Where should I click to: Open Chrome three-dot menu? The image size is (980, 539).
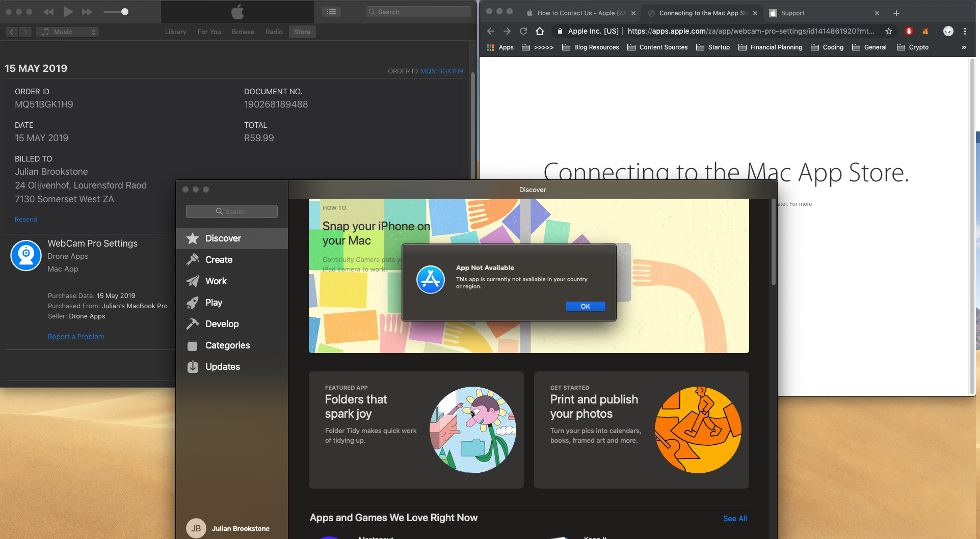pyautogui.click(x=965, y=31)
